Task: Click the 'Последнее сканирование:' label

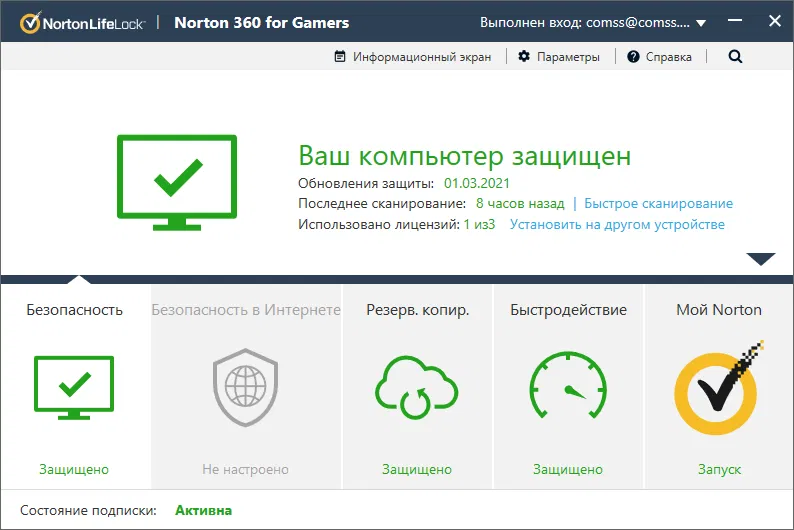Action: coord(382,203)
